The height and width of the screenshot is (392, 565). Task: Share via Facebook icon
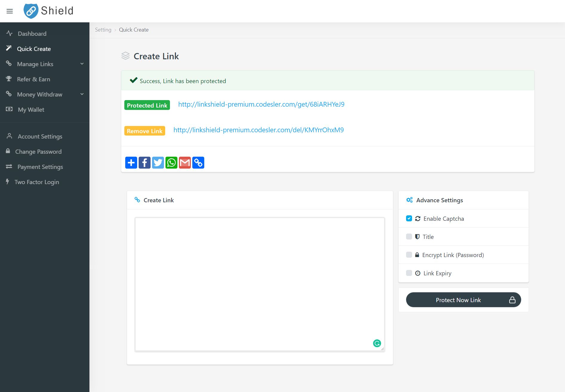point(145,163)
